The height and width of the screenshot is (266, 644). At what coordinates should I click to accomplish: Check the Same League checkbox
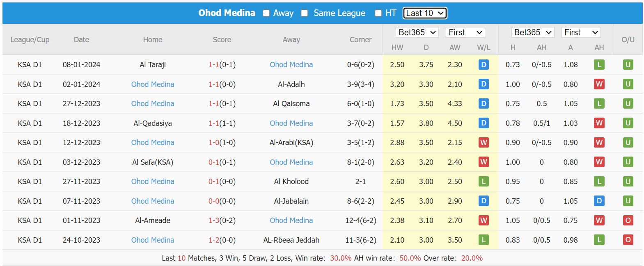click(x=304, y=13)
